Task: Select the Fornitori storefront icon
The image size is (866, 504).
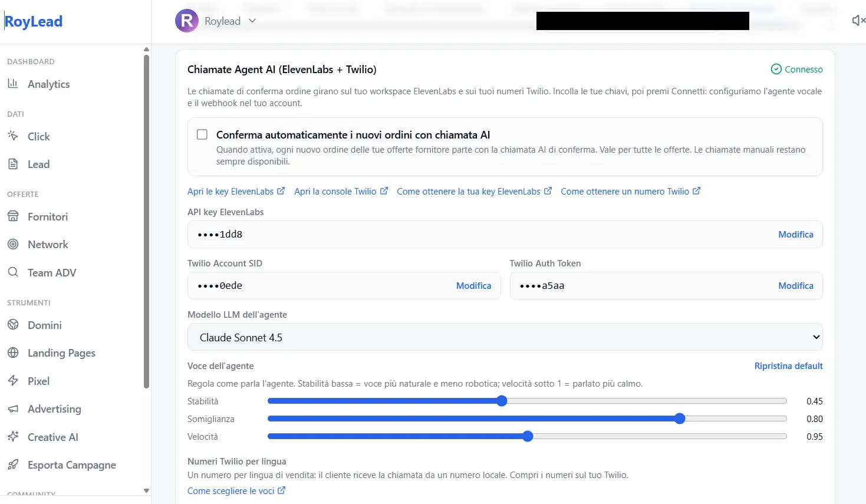Action: [13, 216]
